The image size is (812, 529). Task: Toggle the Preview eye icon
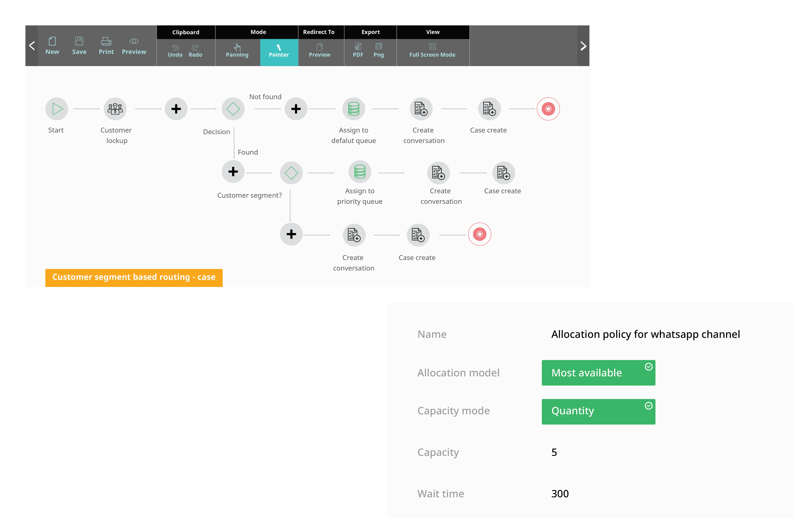click(x=134, y=42)
